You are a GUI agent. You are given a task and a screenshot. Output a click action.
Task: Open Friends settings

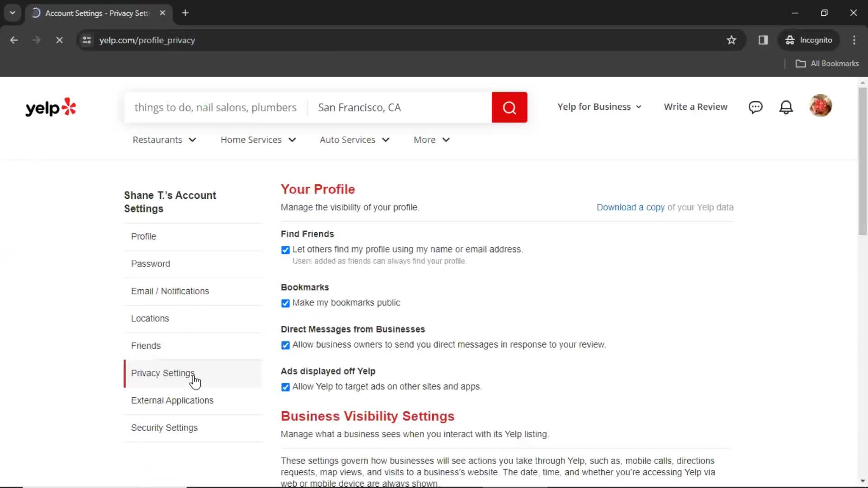click(193, 346)
